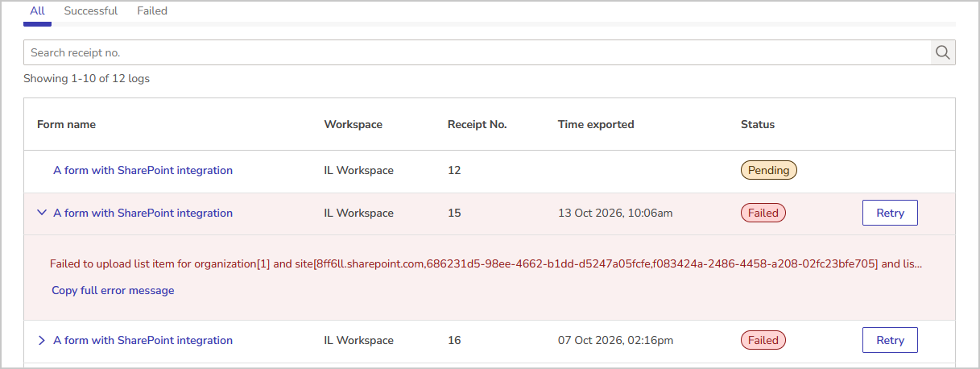
Task: Expand the receipt 16 log row
Action: [42, 341]
